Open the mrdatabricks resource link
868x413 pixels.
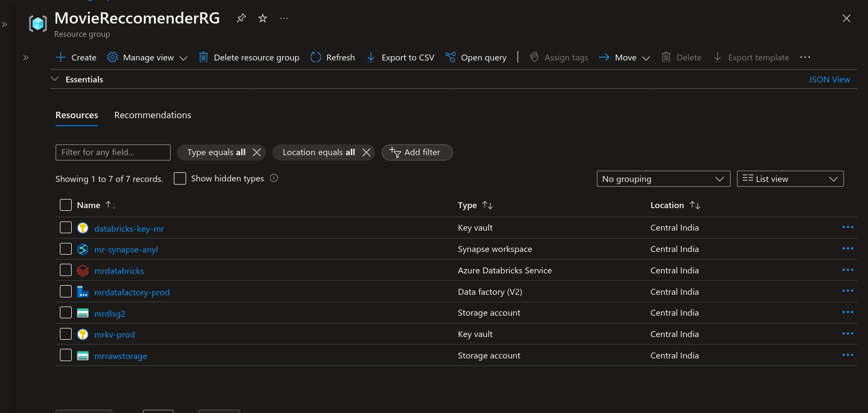coord(119,271)
